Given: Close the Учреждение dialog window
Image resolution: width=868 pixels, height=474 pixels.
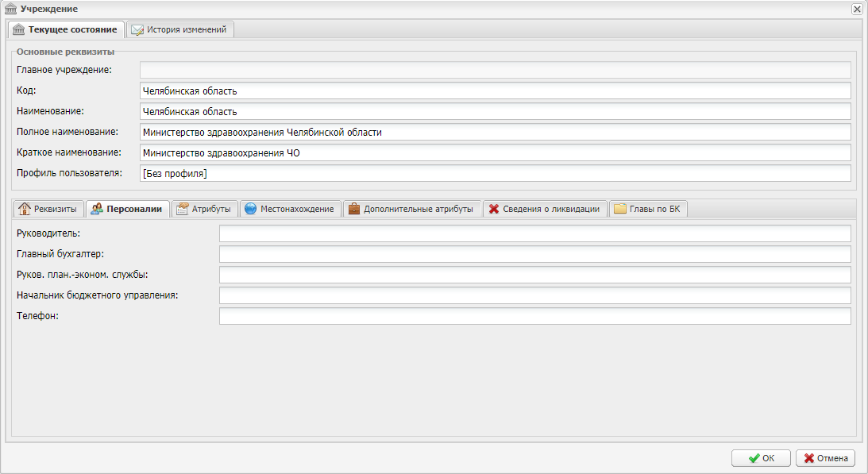Looking at the screenshot, I should tap(857, 9).
